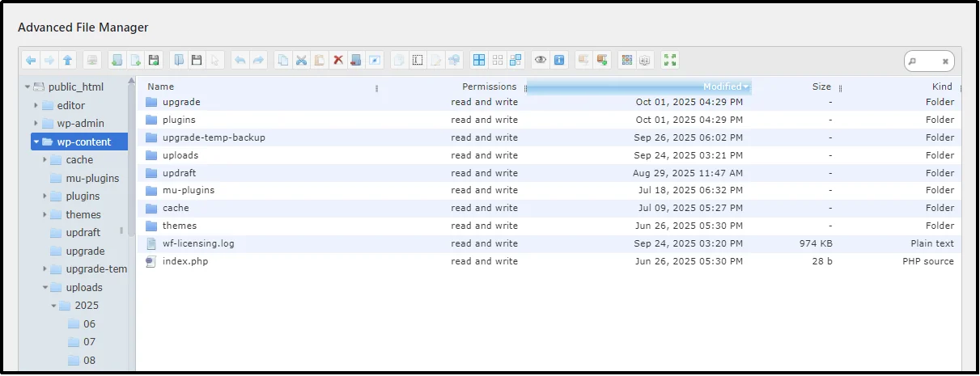
Task: Click the create archive toolbar icon
Action: [x=602, y=60]
